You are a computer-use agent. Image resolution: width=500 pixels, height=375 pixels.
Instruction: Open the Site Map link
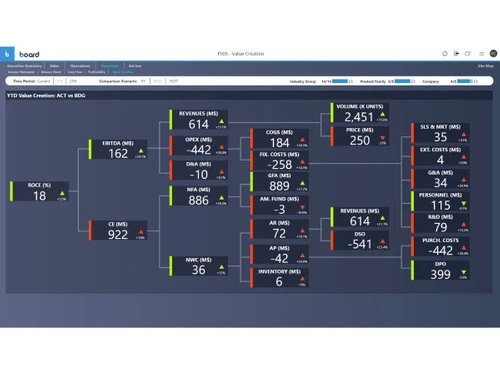pos(486,66)
